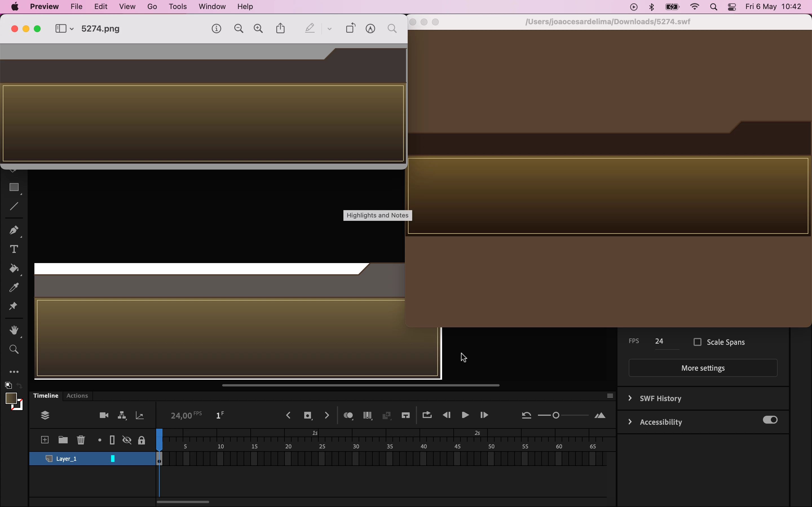Toggle hide all layers eye icon
This screenshot has height=507, width=812.
tap(127, 440)
